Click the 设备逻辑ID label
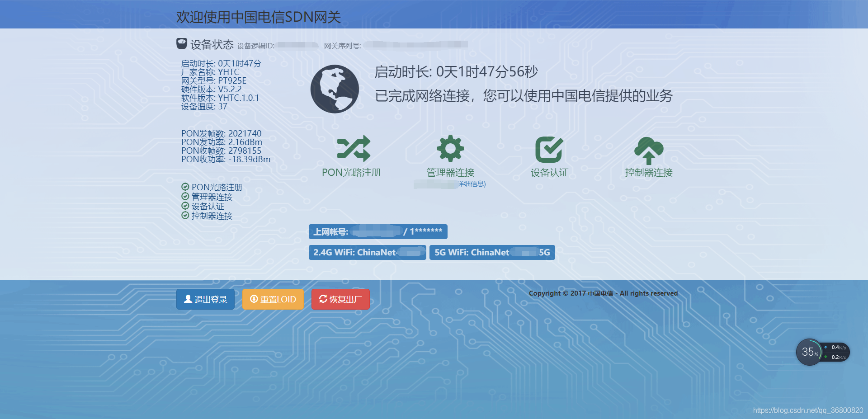Screen dimensions: 868x419 256,46
